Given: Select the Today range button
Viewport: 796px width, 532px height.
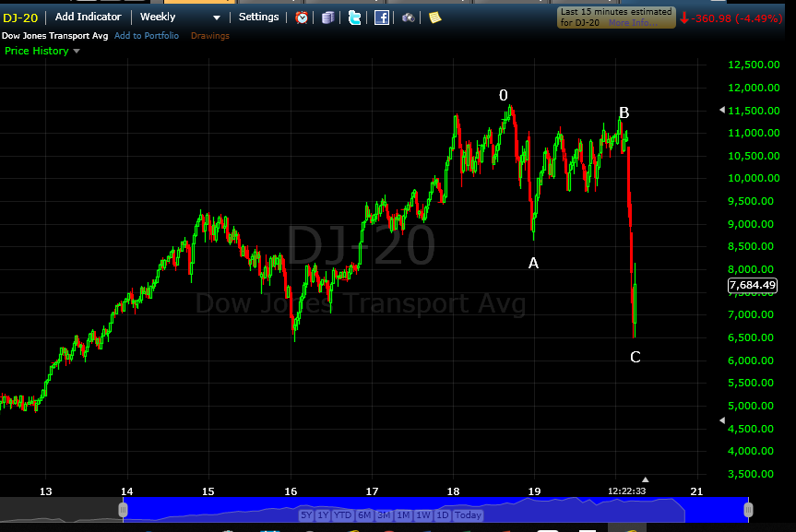Looking at the screenshot, I should [468, 514].
